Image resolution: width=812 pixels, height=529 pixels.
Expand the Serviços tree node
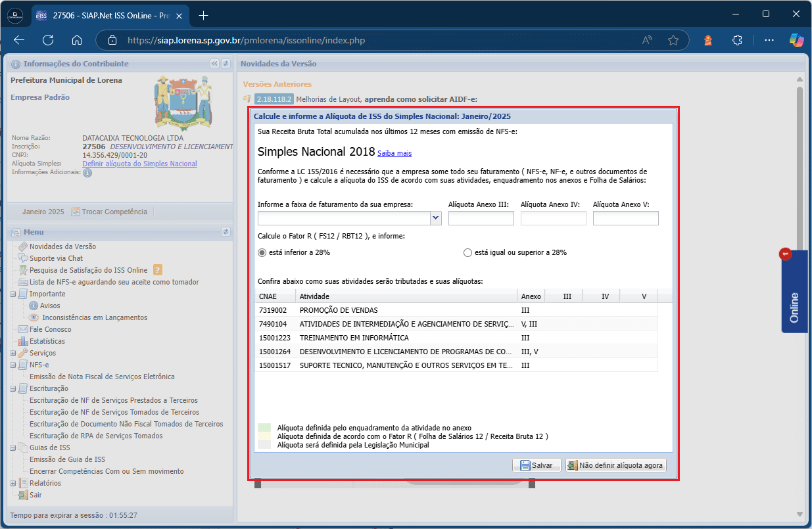point(14,353)
